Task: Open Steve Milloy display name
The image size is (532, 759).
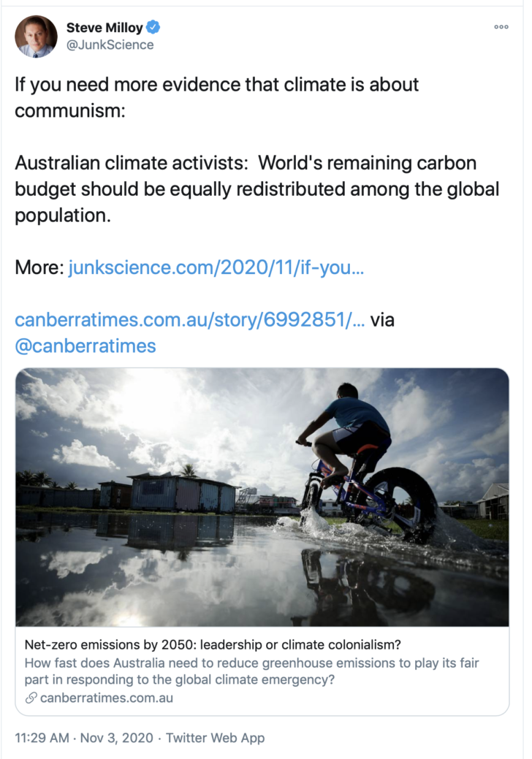Action: [x=104, y=28]
